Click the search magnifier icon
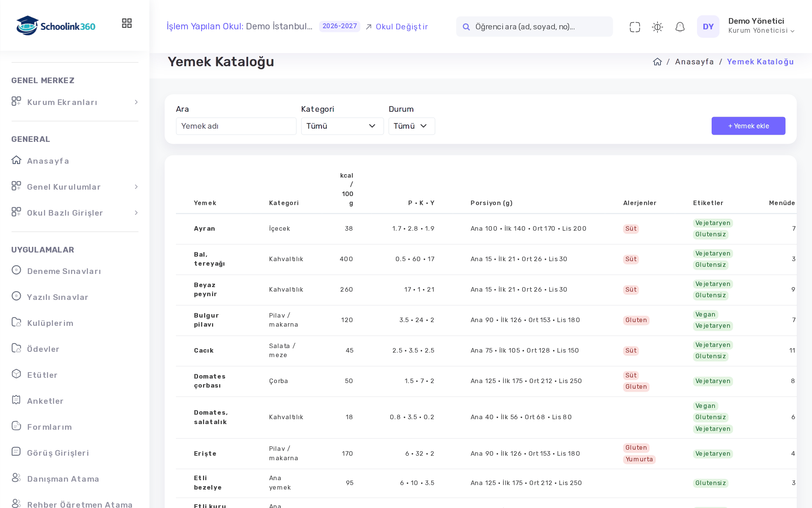The height and width of the screenshot is (508, 812). (x=466, y=27)
